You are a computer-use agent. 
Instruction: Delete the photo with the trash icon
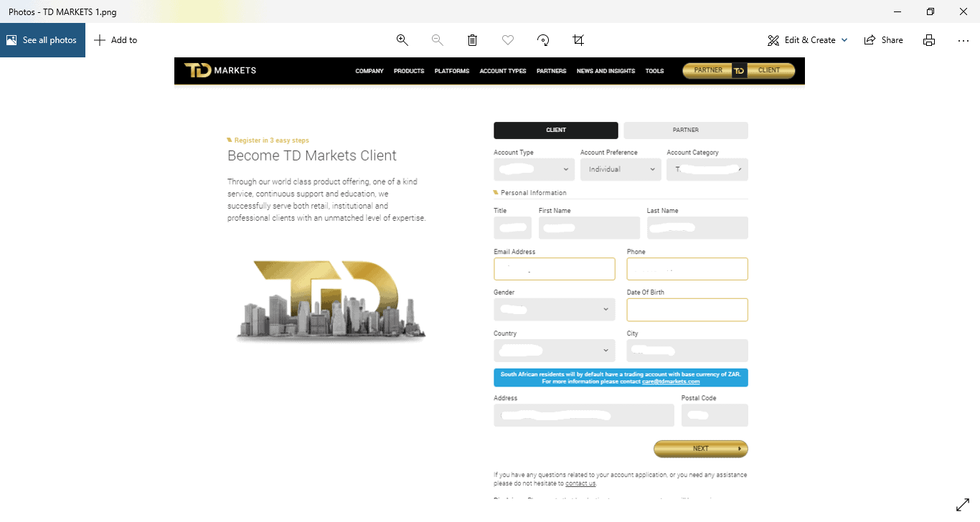472,40
